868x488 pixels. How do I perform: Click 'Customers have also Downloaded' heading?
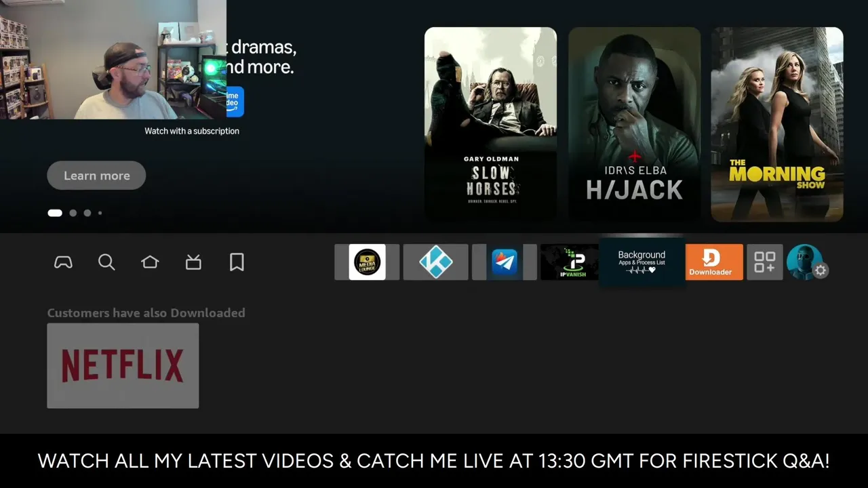[x=146, y=313]
